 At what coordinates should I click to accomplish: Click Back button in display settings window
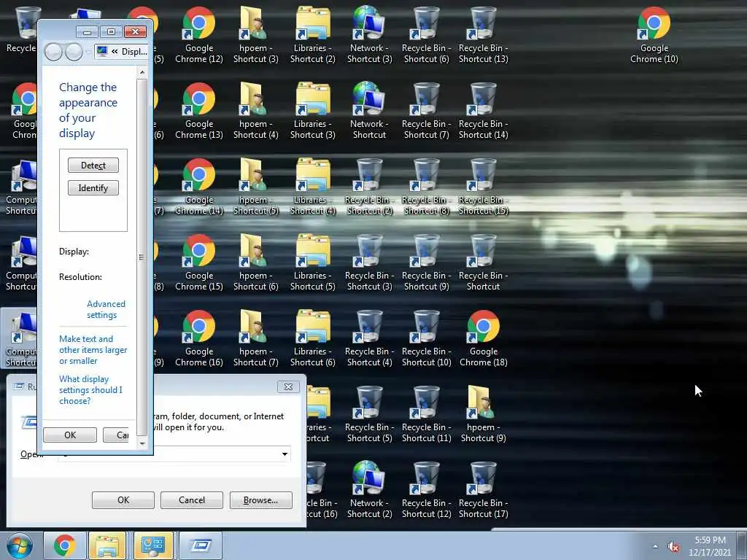53,52
